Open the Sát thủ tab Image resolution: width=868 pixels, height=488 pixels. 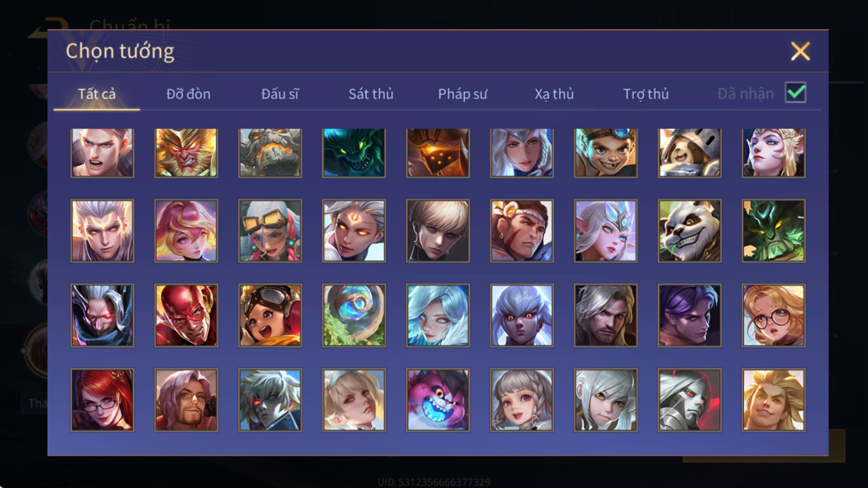click(371, 94)
